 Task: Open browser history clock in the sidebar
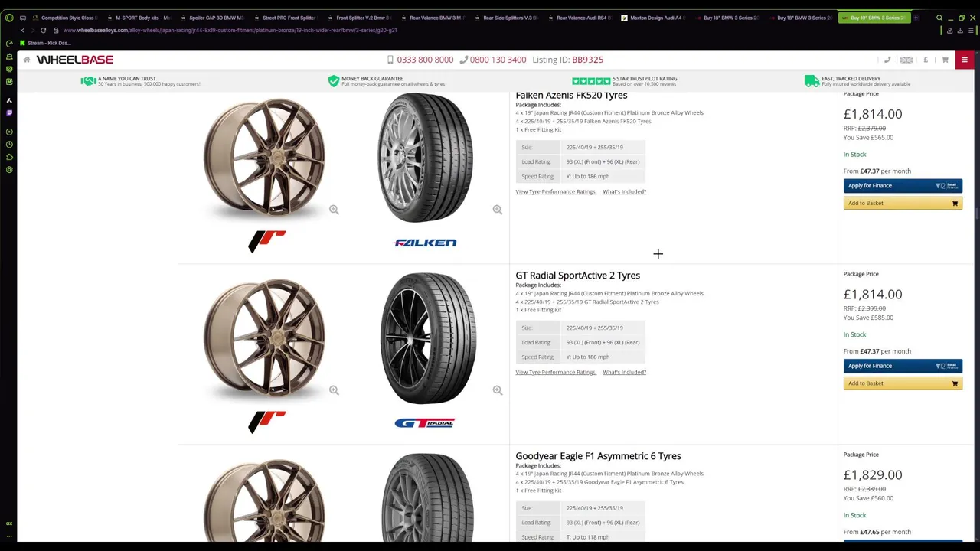coord(9,144)
